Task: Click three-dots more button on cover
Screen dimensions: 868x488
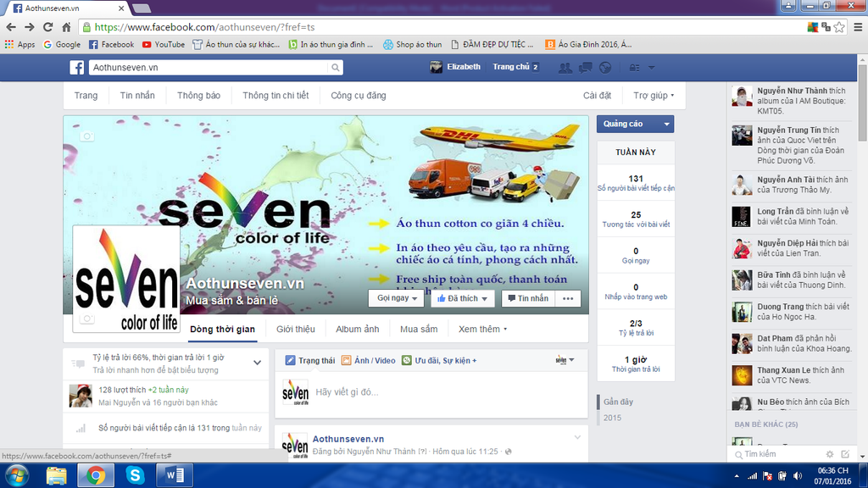Action: coord(568,298)
